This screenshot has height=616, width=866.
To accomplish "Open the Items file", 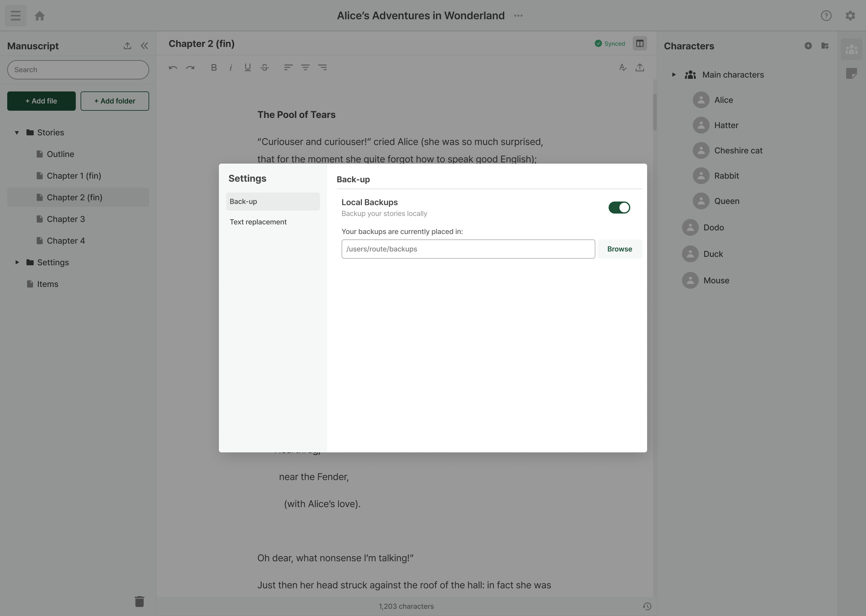I will tap(78, 284).
